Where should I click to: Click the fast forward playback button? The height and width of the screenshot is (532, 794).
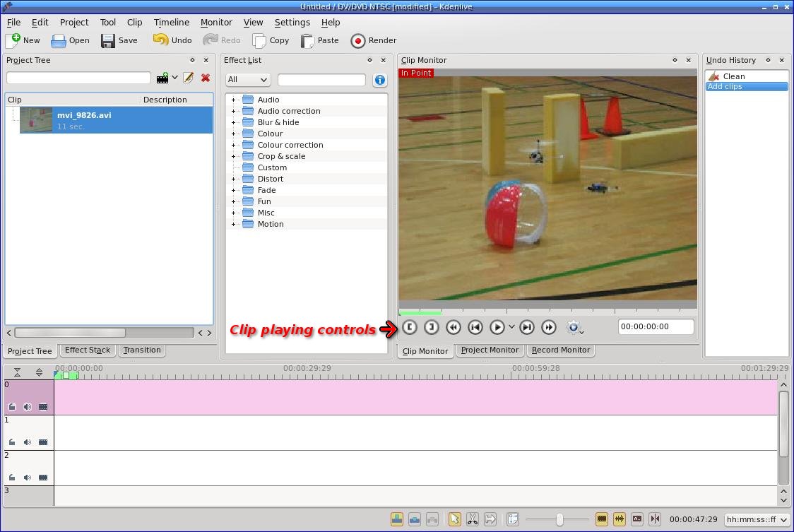(x=549, y=327)
